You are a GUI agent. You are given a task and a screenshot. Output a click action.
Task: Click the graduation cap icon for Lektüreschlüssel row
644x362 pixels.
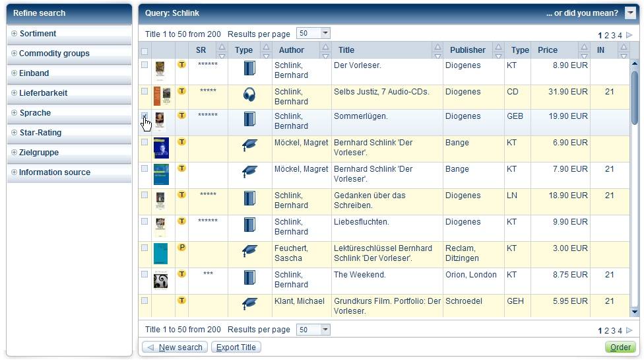click(249, 251)
